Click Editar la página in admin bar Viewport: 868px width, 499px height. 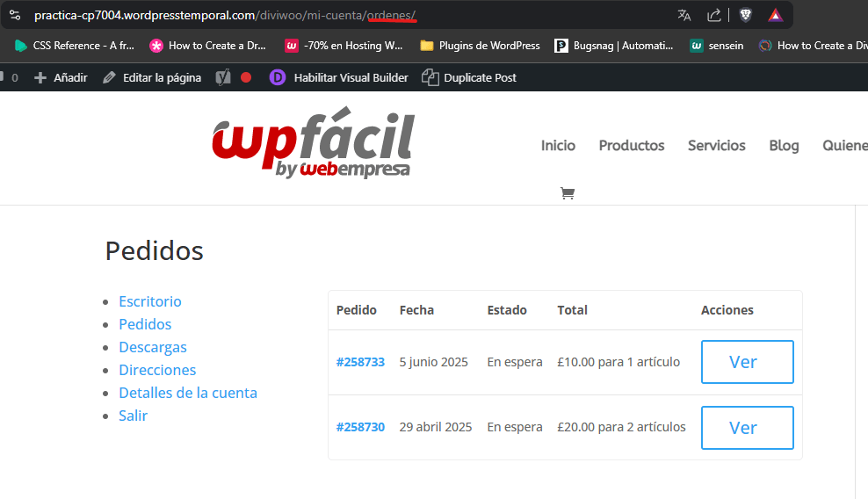152,77
